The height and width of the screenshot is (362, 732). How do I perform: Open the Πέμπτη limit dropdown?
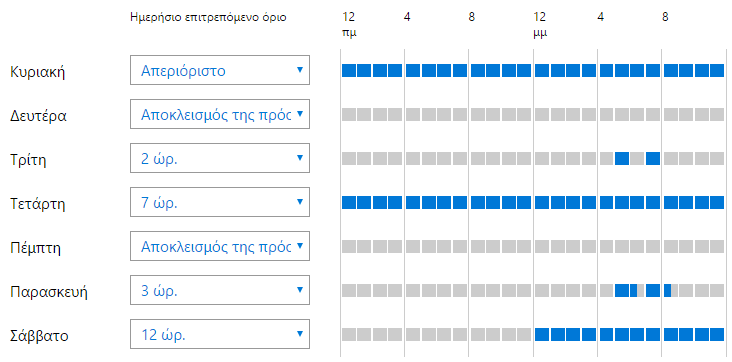point(219,246)
